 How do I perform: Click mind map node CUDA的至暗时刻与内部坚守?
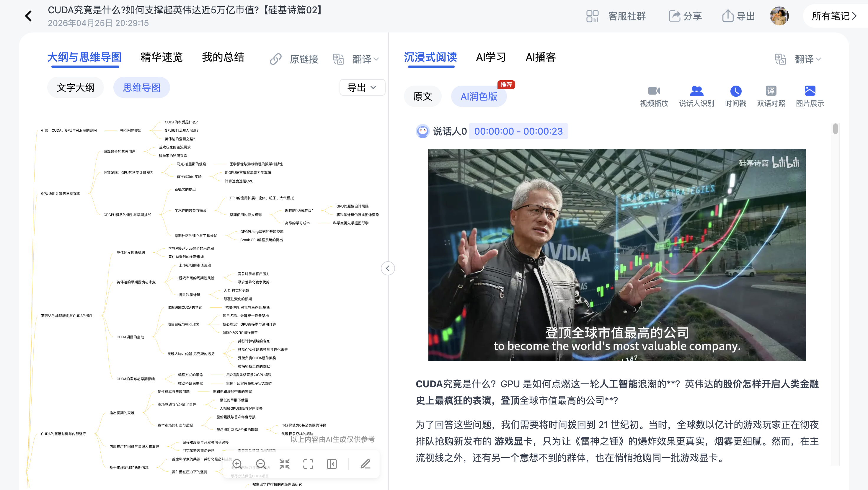(63, 434)
